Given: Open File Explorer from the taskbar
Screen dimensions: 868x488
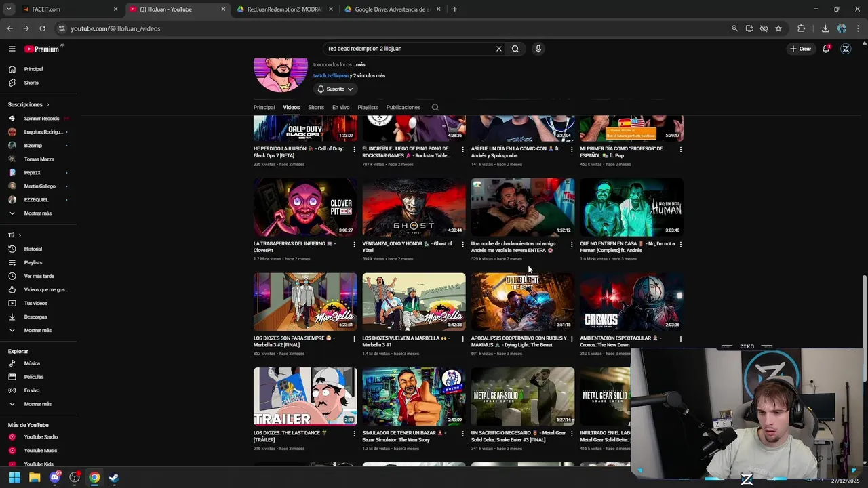Looking at the screenshot, I should tap(35, 478).
